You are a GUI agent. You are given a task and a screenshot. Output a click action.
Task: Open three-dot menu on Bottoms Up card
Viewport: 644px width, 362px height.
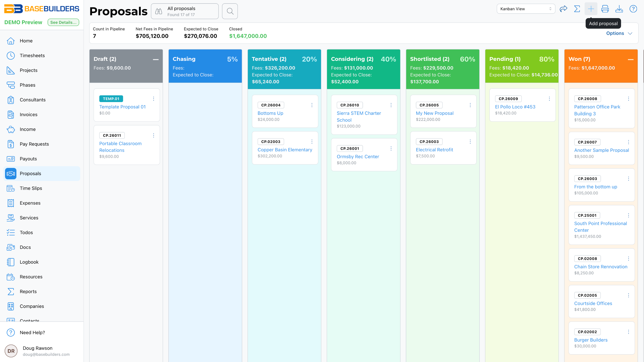click(312, 105)
